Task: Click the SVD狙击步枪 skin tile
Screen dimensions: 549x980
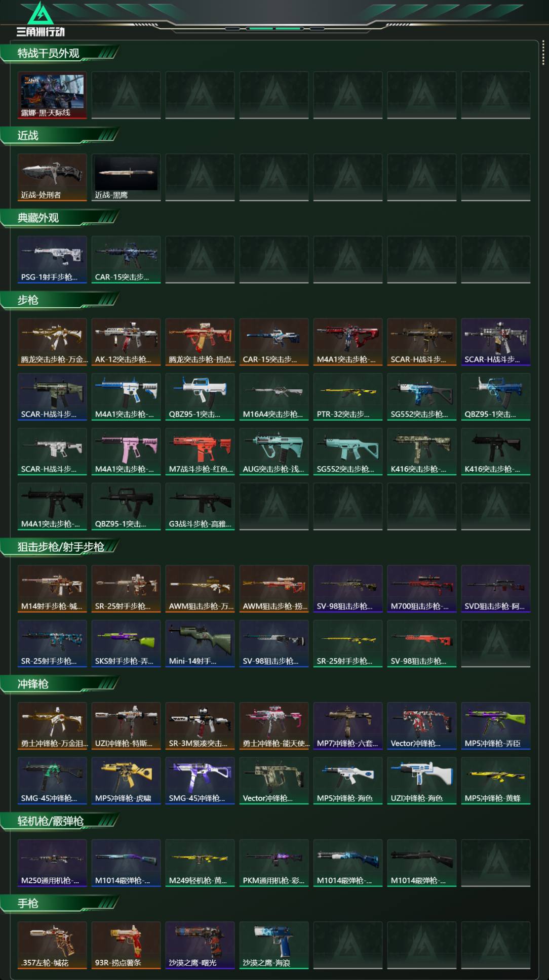Action: (496, 589)
